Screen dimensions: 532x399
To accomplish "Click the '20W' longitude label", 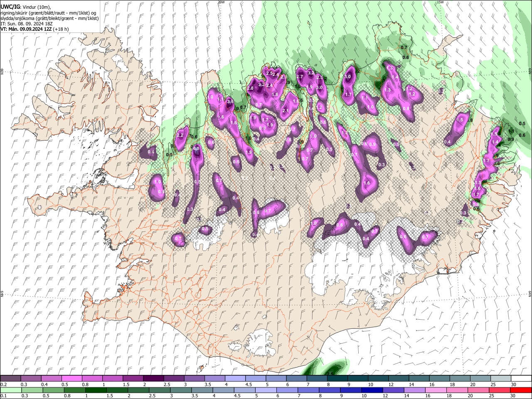I will [x=221, y=2].
